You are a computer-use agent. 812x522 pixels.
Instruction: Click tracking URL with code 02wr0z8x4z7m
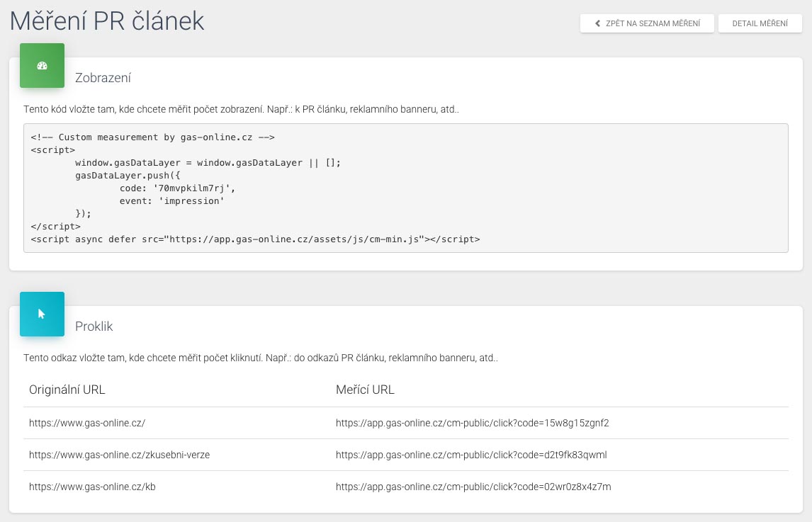(473, 487)
